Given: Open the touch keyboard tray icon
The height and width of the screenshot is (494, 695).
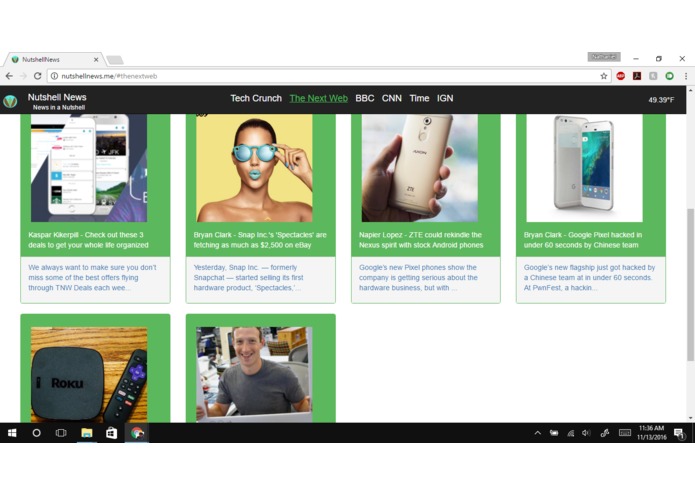Looking at the screenshot, I should click(x=625, y=433).
